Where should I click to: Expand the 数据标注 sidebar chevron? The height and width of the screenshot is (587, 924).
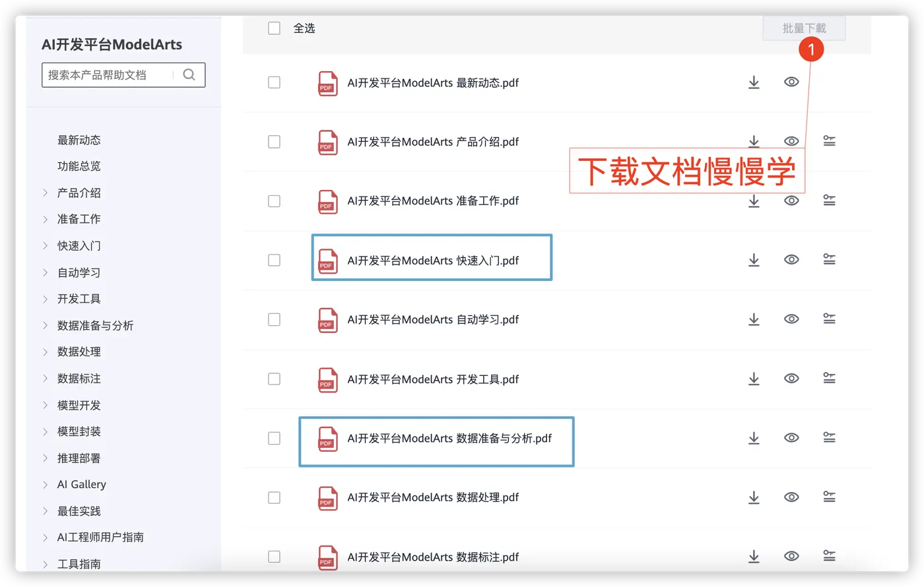click(45, 379)
